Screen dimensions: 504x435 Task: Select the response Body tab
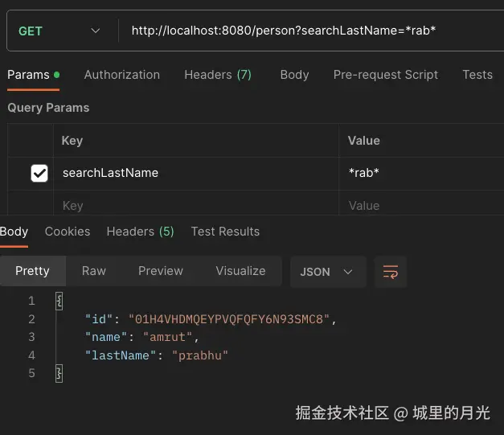click(x=14, y=232)
